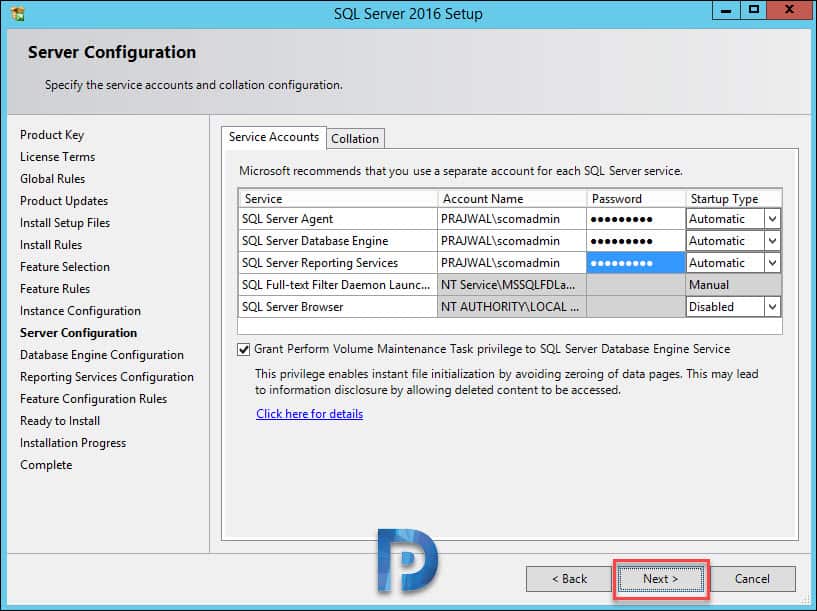Click the Next button
This screenshot has width=817, height=611.
coord(661,579)
